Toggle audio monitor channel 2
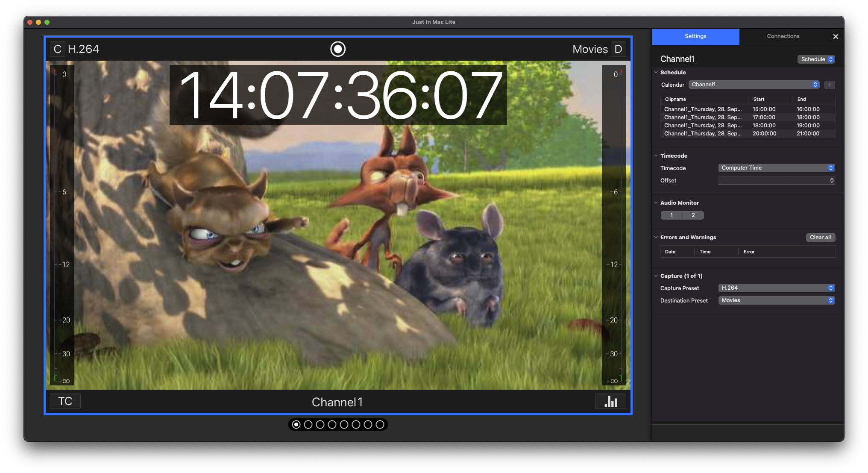This screenshot has height=473, width=868. 693,215
